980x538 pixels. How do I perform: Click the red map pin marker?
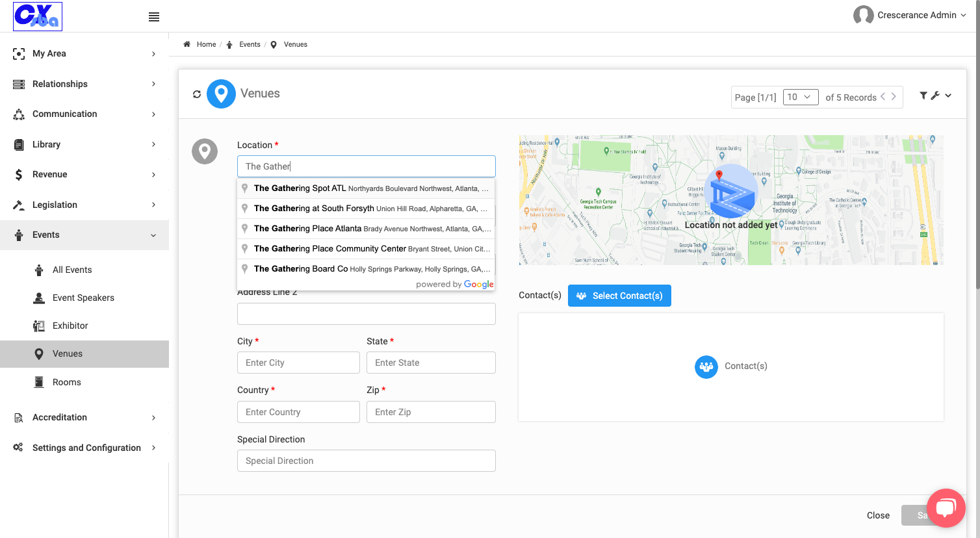pyautogui.click(x=719, y=175)
